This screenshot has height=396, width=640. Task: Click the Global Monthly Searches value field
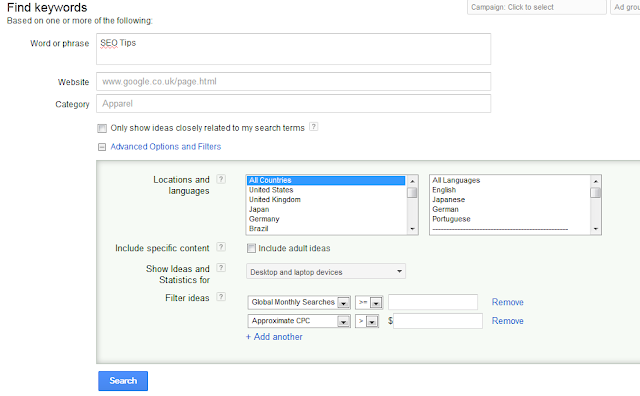[x=433, y=302]
